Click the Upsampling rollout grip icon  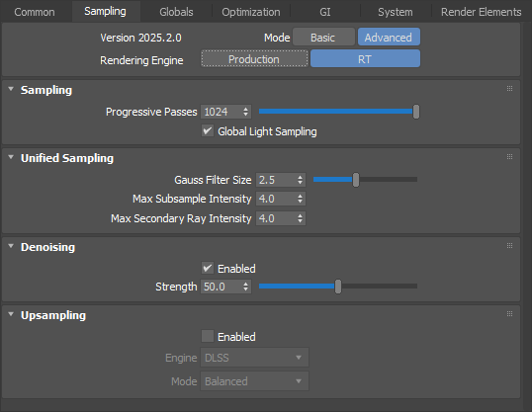point(509,313)
